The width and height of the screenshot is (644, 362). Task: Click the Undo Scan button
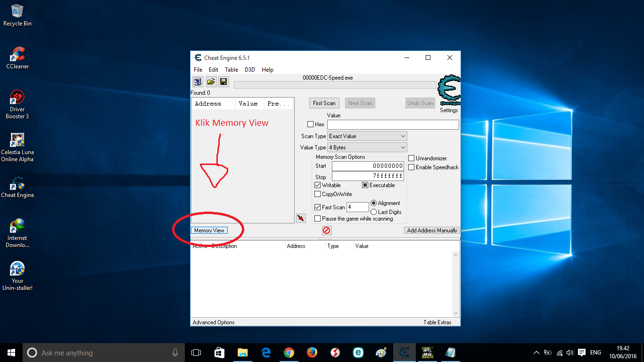pyautogui.click(x=420, y=103)
